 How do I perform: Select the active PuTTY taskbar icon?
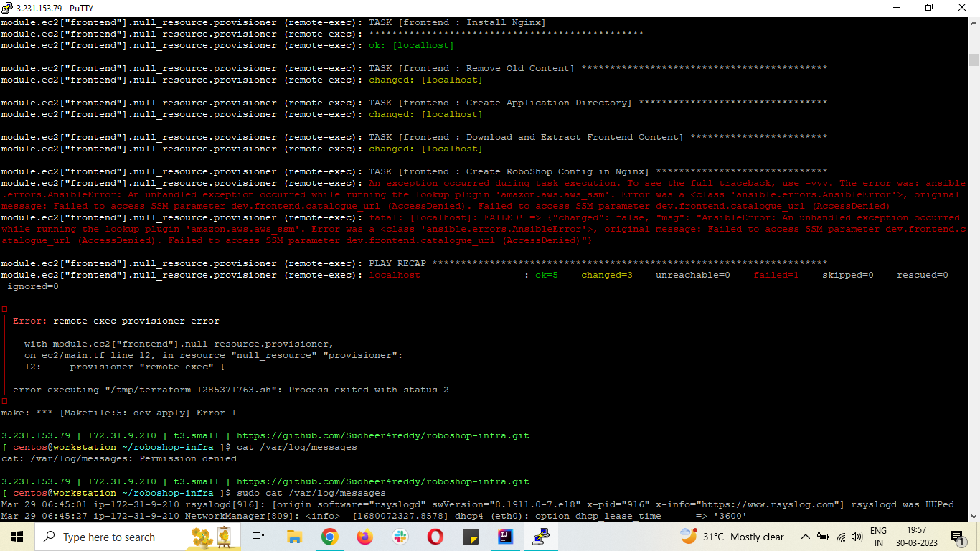[540, 537]
